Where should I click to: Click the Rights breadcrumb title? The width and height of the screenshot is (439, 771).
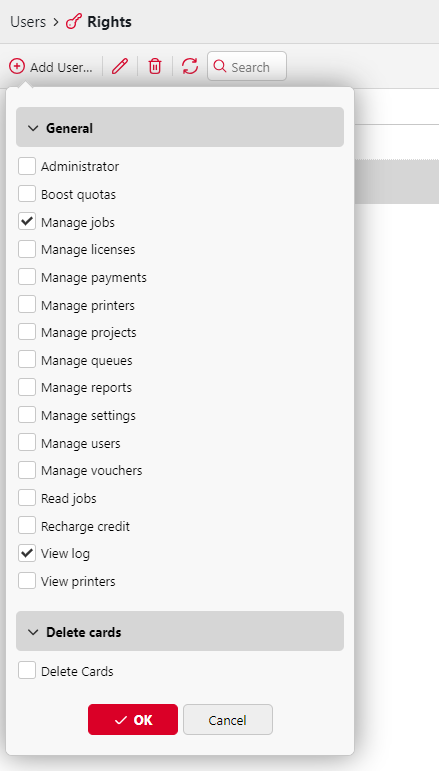109,22
